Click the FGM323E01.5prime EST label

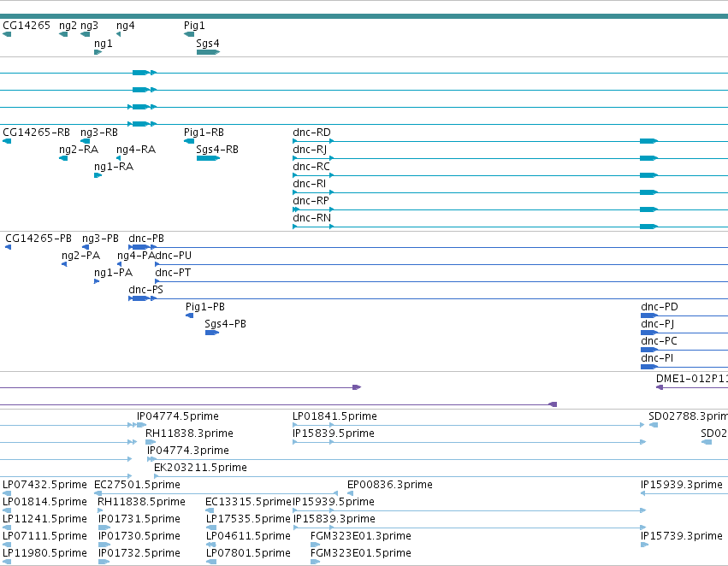(361, 553)
